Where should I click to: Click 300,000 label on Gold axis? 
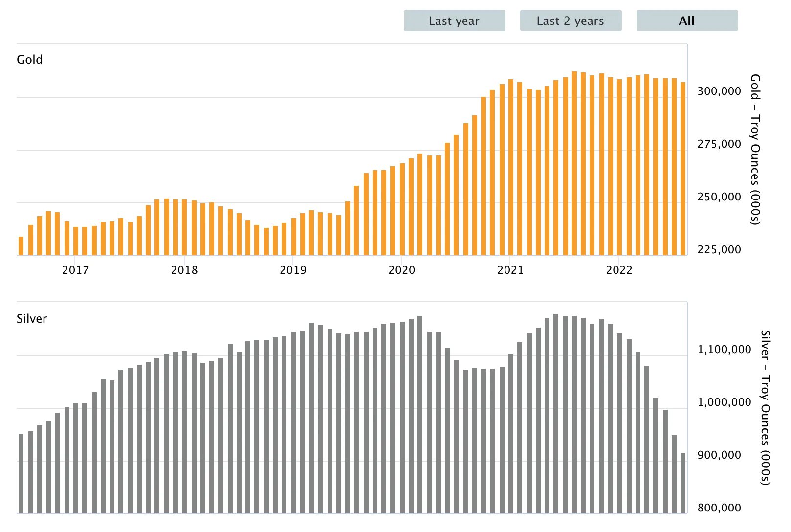(x=719, y=91)
